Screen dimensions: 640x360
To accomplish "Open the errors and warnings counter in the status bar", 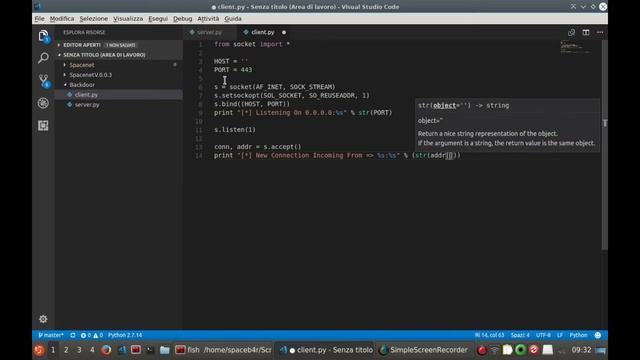I will 92,335.
